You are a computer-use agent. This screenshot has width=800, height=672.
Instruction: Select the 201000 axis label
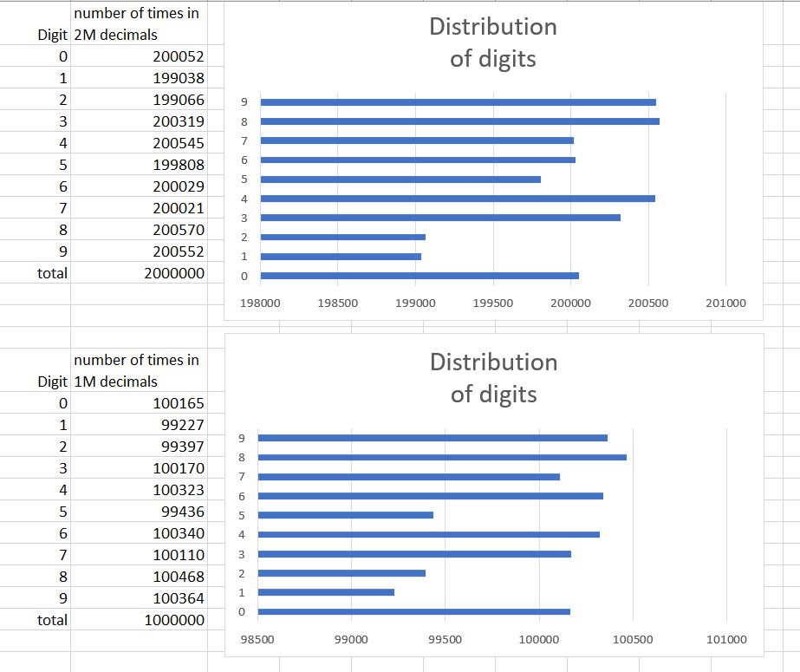(726, 303)
